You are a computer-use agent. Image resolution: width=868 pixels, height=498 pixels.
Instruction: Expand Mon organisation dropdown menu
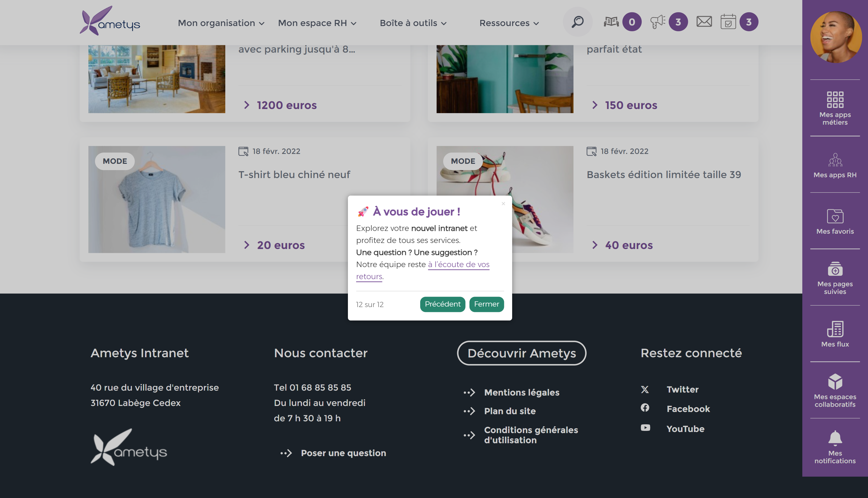pyautogui.click(x=221, y=23)
